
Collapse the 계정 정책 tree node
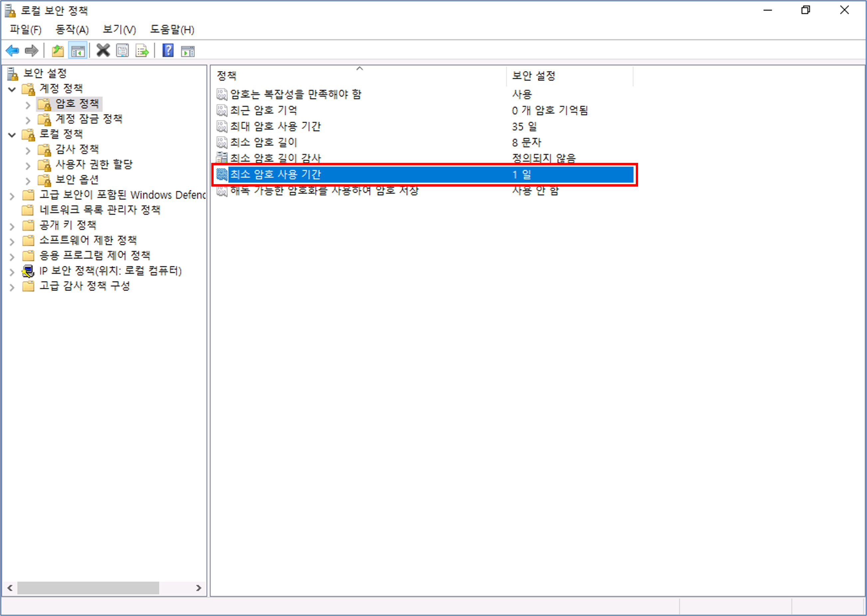point(12,89)
